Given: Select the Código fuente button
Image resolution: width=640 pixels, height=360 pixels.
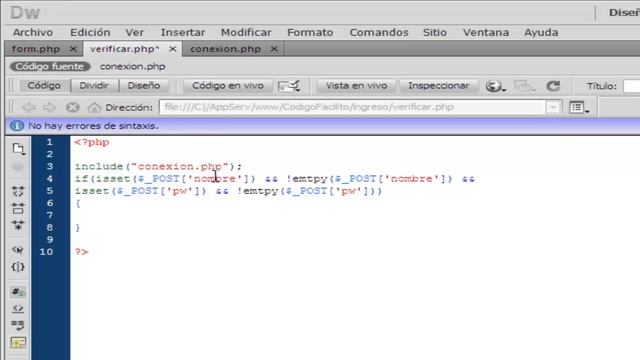Looking at the screenshot, I should point(50,67).
